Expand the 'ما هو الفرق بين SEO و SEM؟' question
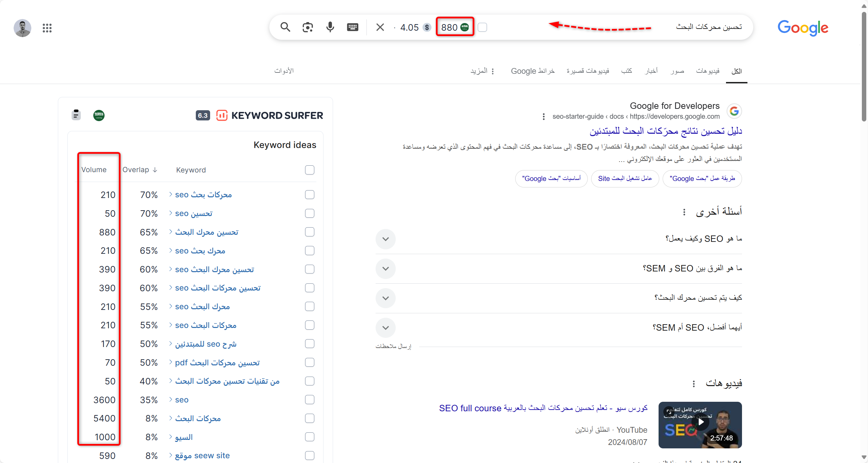The image size is (868, 463). click(385, 268)
